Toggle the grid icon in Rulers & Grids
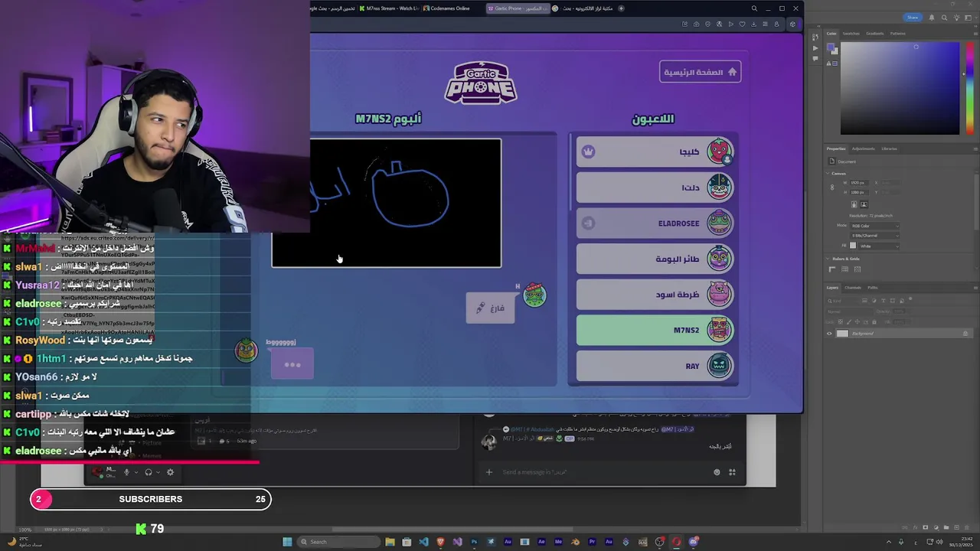Image resolution: width=980 pixels, height=551 pixels. [844, 269]
